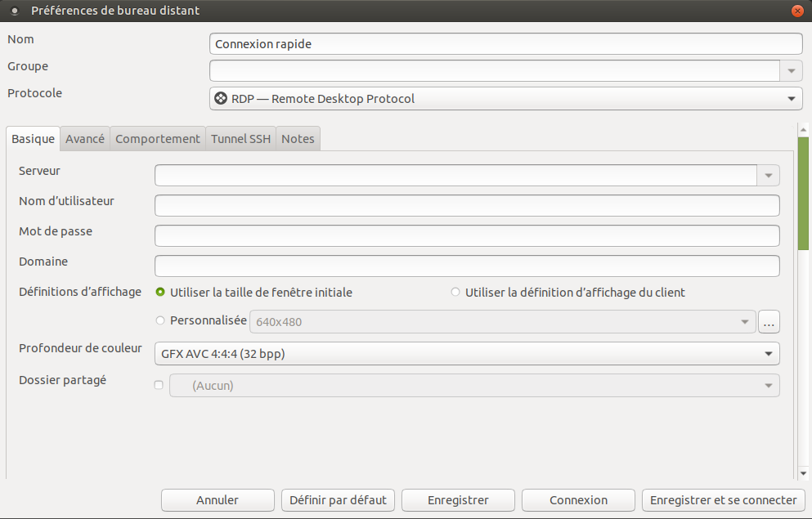This screenshot has width=812, height=519.
Task: Click the Enregistrer et se connecter button
Action: coord(723,500)
